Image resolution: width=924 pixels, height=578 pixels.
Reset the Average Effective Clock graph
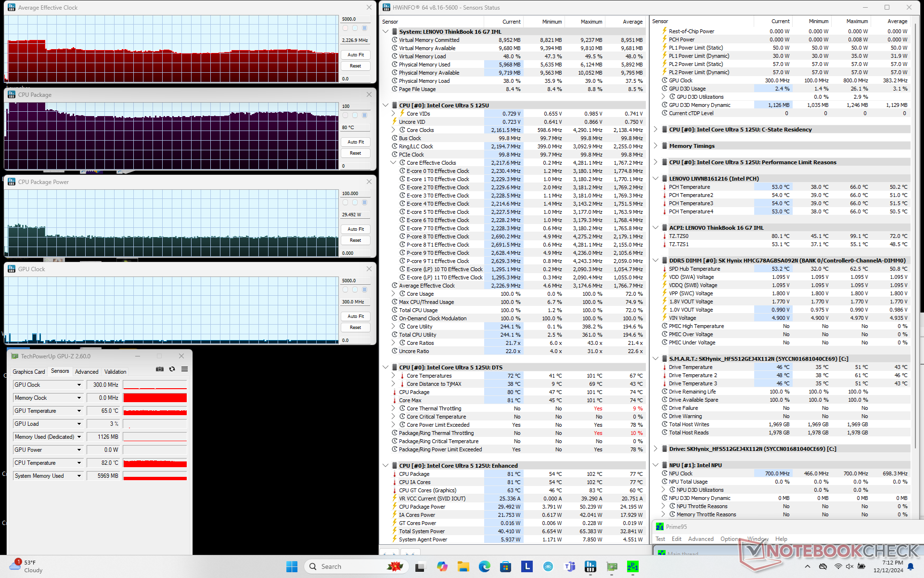pos(356,66)
